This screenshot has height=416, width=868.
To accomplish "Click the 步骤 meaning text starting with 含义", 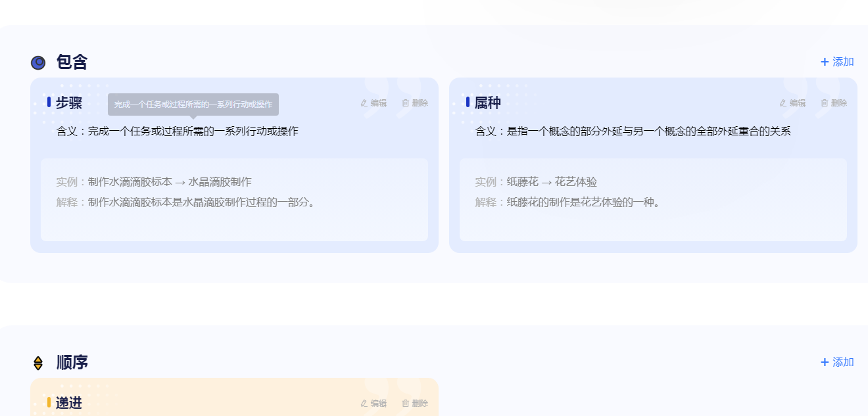I will (178, 131).
